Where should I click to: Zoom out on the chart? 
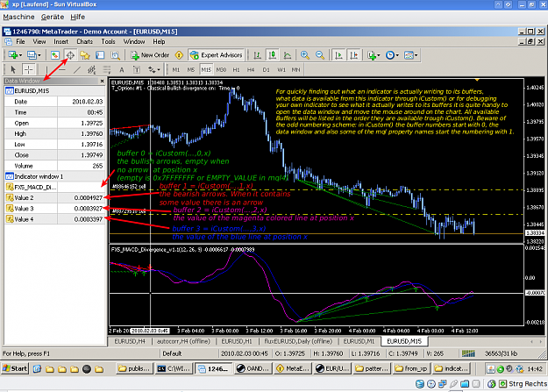(x=320, y=55)
